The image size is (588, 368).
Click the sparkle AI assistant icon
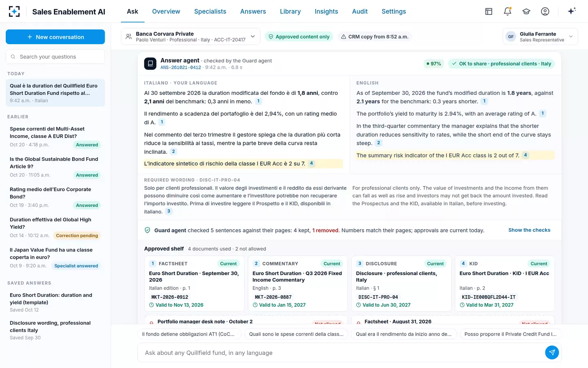click(x=572, y=11)
